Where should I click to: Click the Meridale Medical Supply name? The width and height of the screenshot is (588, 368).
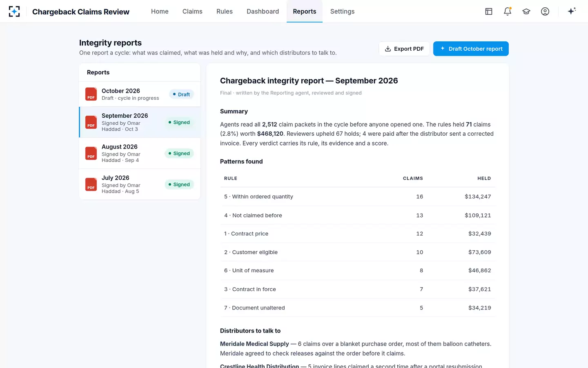[254, 344]
